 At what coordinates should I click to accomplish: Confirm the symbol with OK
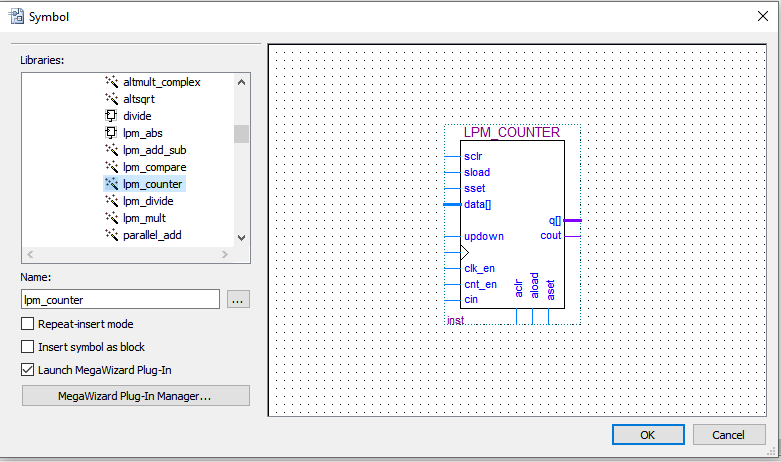pos(648,435)
